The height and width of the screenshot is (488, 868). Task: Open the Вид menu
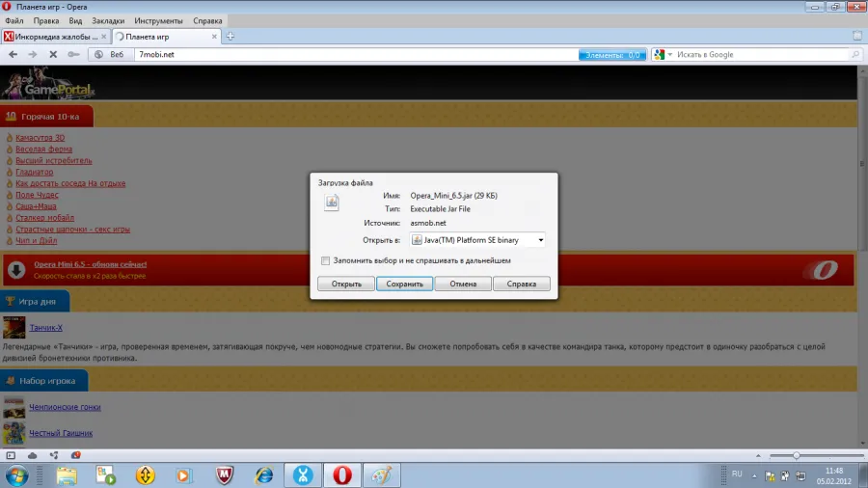[x=75, y=20]
